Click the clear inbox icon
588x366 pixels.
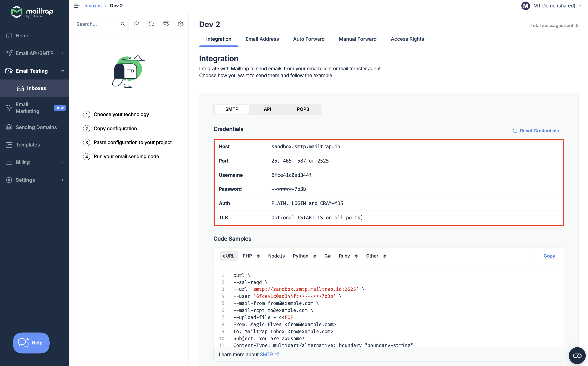pos(166,24)
